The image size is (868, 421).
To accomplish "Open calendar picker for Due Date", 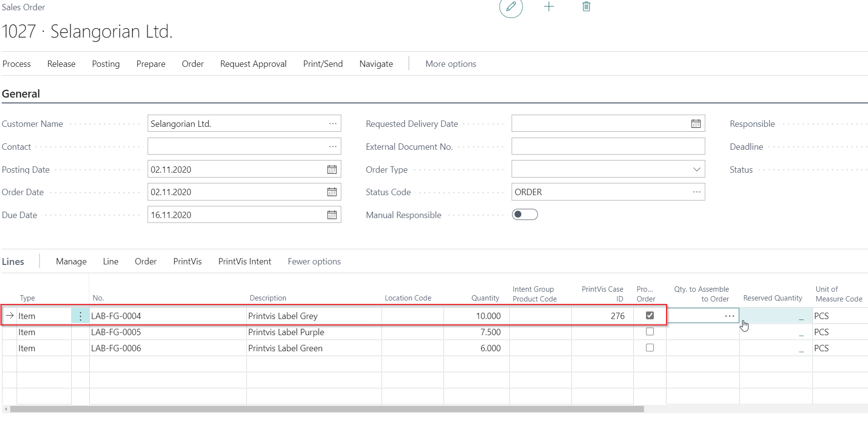I will 332,215.
